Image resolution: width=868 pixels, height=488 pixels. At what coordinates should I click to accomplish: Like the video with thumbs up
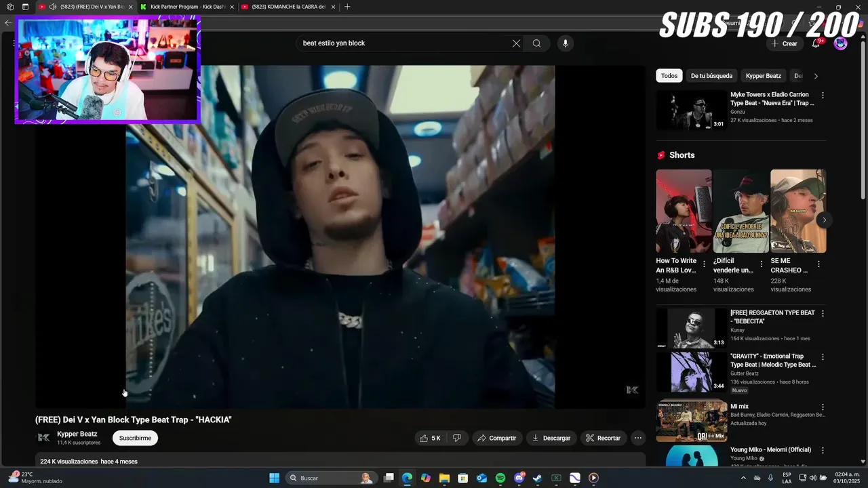click(431, 438)
